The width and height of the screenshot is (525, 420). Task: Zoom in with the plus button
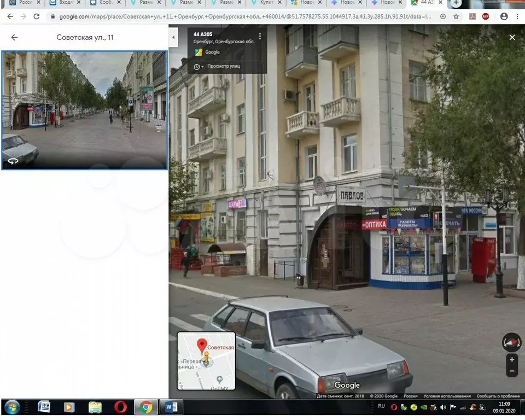pyautogui.click(x=512, y=359)
